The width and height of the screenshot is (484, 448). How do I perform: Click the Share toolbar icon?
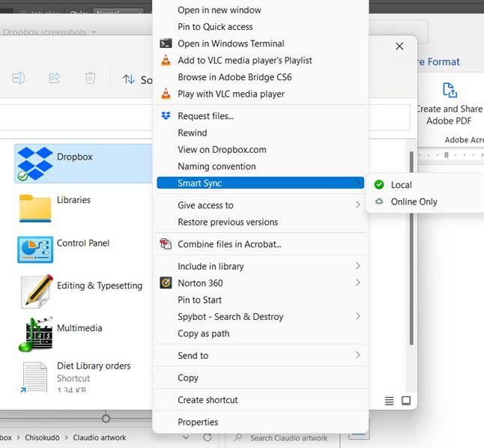point(55,78)
